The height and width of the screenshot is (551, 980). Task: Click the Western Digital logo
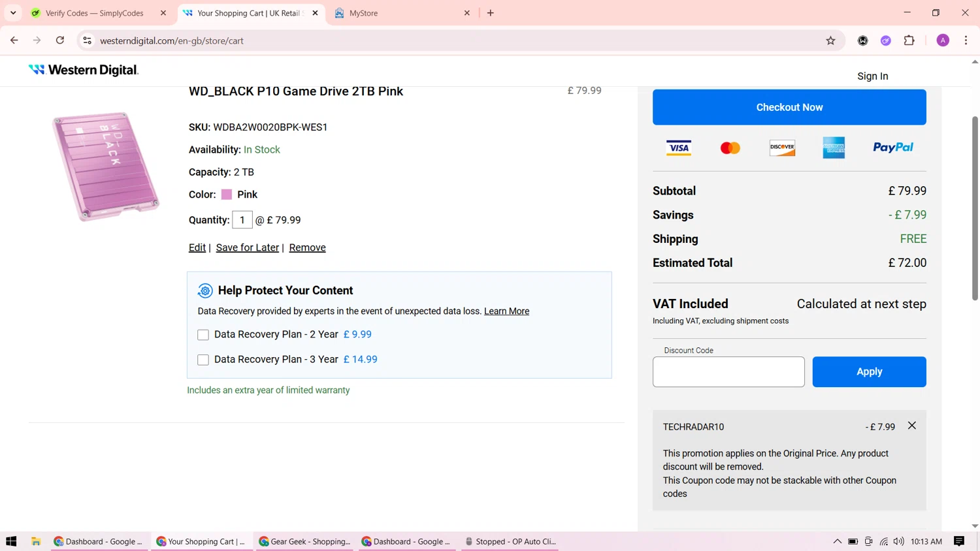[84, 70]
